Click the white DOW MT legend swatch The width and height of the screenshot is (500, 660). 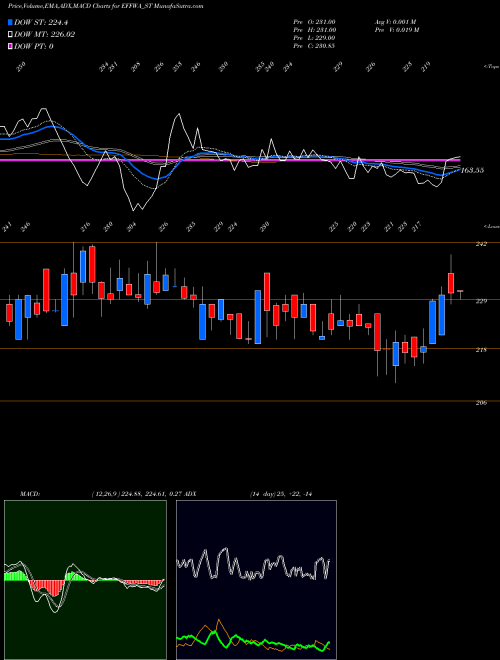coord(10,34)
